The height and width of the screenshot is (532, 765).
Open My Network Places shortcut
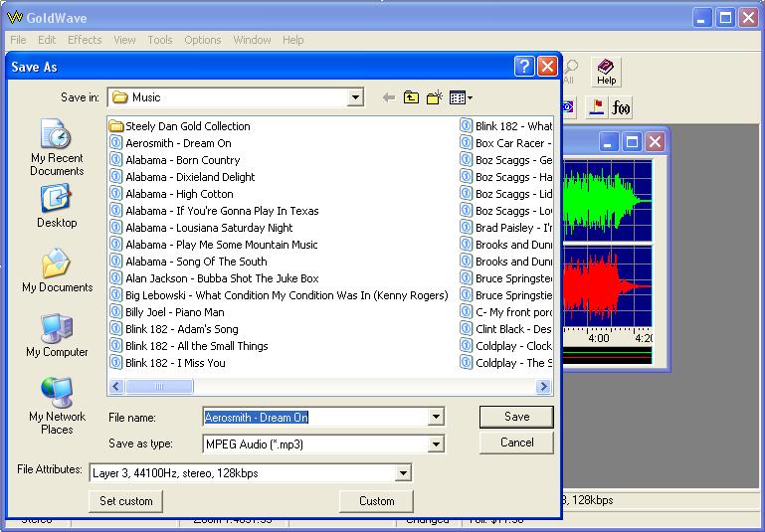pyautogui.click(x=57, y=405)
